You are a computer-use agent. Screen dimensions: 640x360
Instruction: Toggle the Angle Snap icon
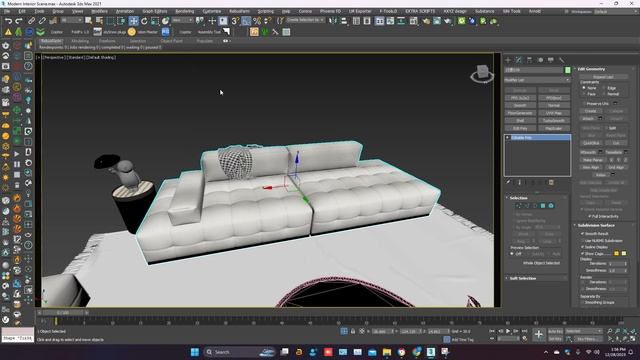click(246, 21)
